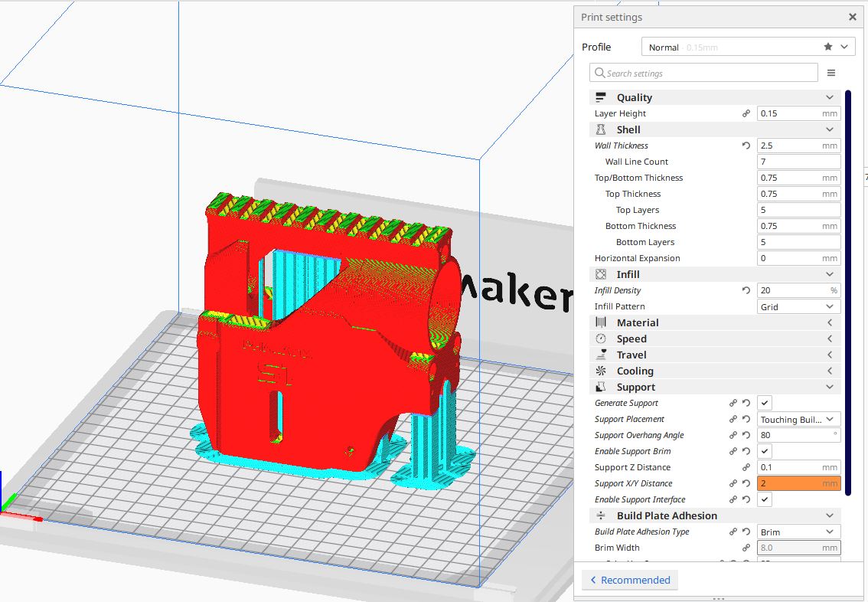This screenshot has width=868, height=602.
Task: Reset Infill Density with the revert arrow
Action: 746,290
